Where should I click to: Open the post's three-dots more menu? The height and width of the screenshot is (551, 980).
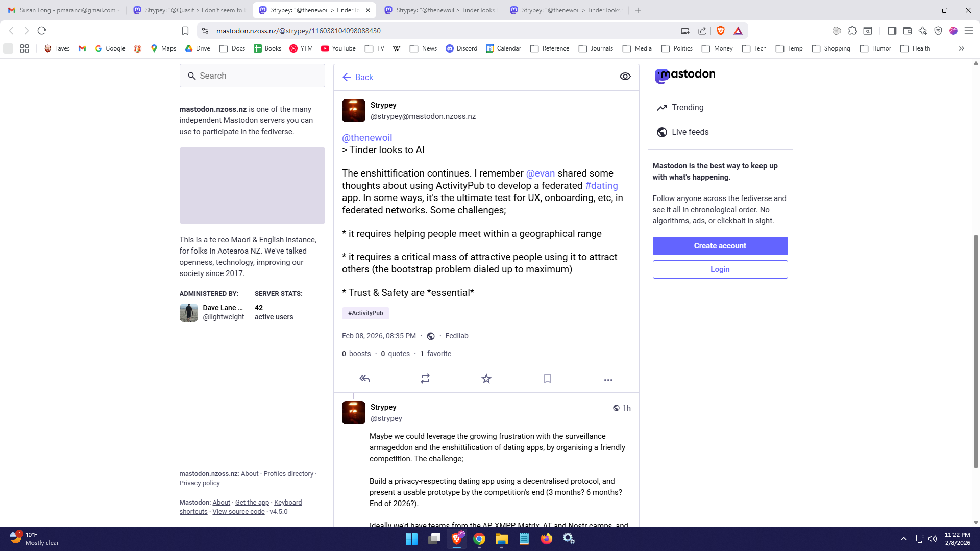point(608,380)
